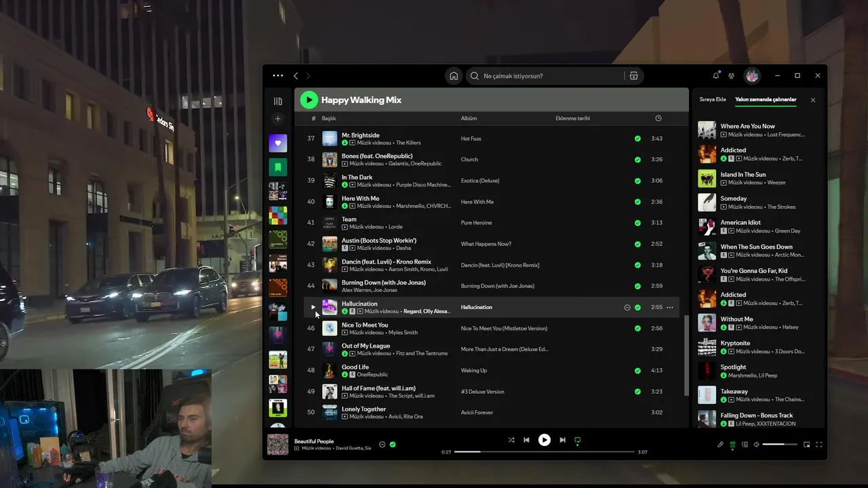The image size is (868, 488).
Task: Toggle liked checkmark for Beautiful People
Action: 393,445
